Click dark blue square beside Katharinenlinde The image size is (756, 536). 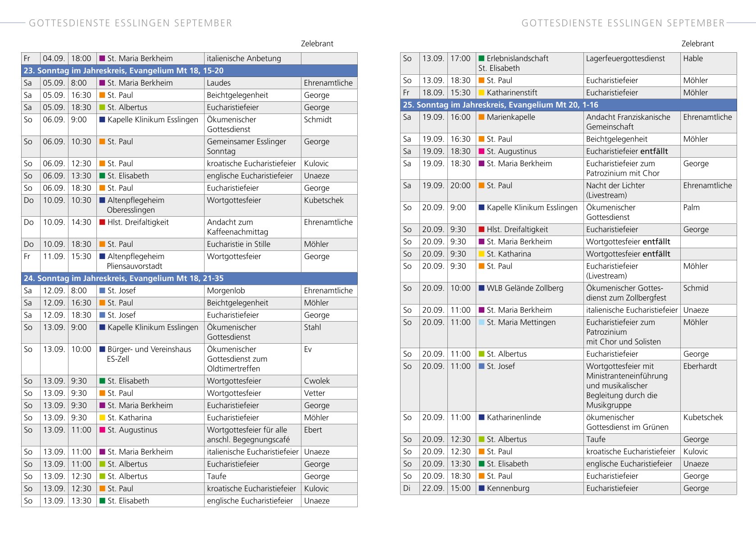click(482, 417)
